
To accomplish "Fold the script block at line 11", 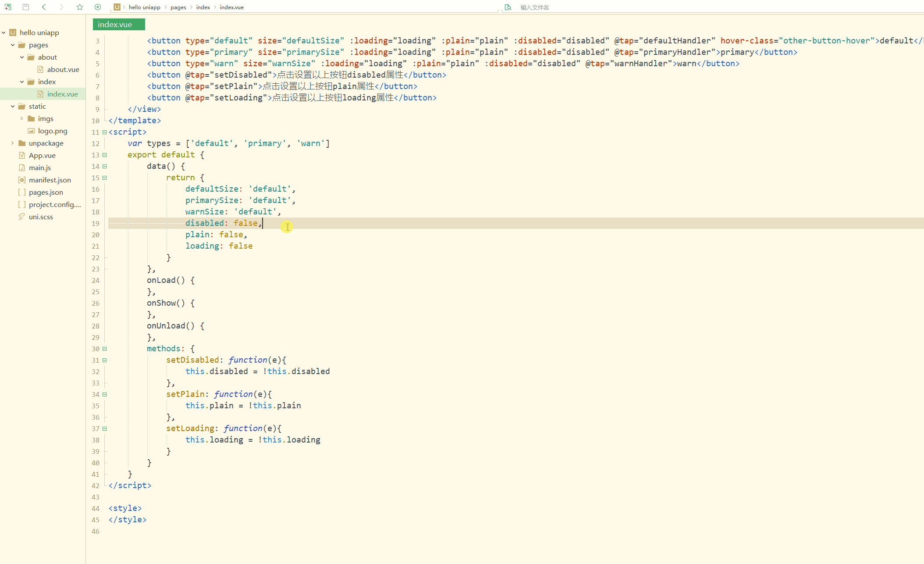I will 104,132.
